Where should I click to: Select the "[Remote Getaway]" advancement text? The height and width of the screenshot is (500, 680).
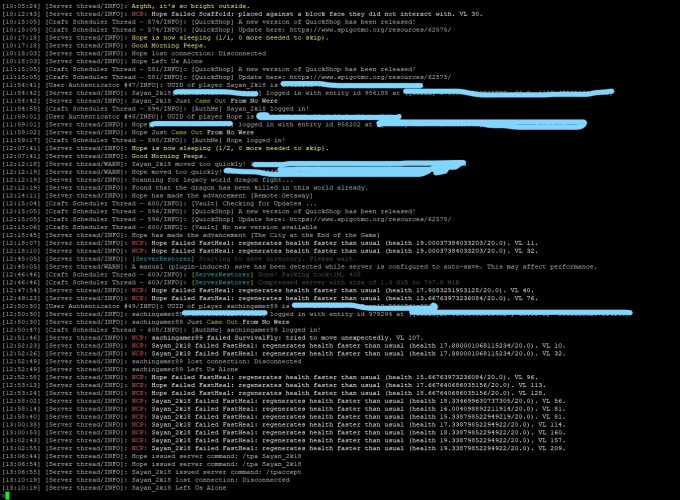281,196
